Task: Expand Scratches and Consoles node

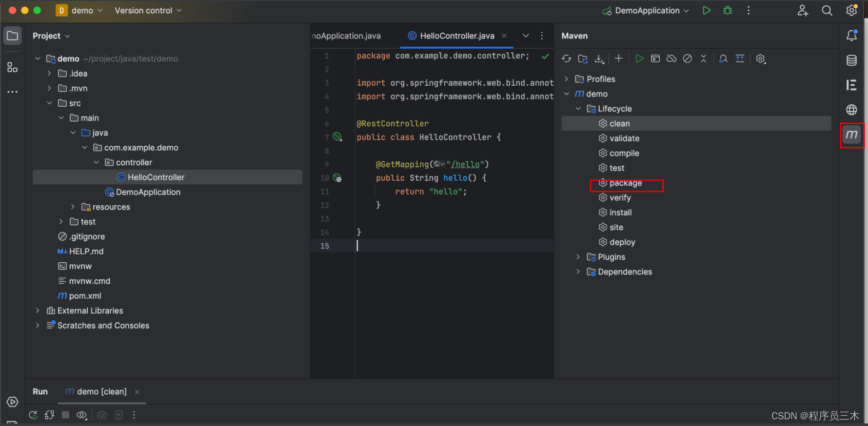Action: pyautogui.click(x=37, y=325)
